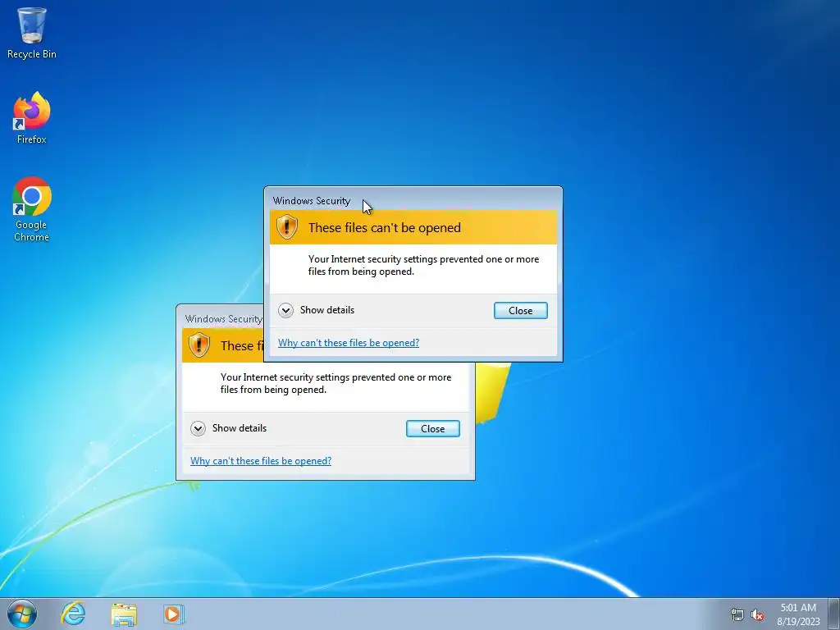Close the front Windows Security dialog
840x630 pixels.
(x=520, y=311)
